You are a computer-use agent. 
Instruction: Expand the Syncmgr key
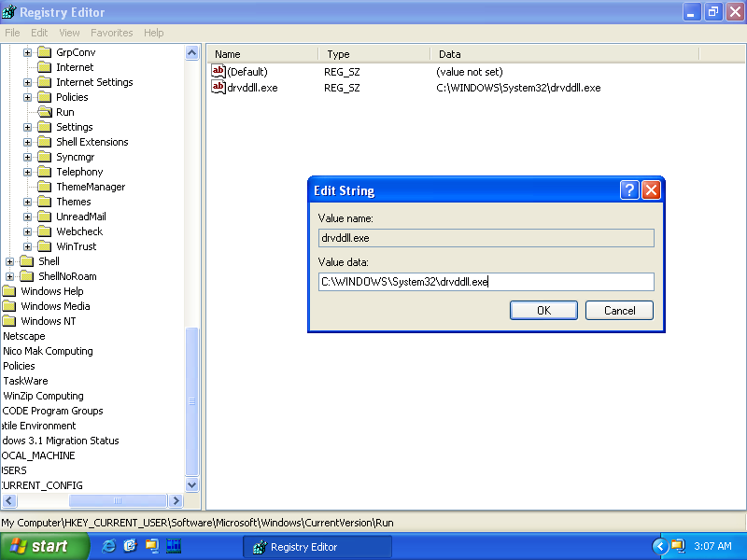[28, 157]
